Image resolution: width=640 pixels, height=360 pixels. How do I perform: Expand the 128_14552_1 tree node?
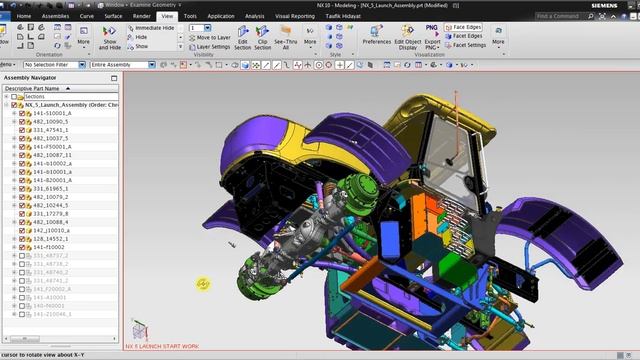(14, 239)
